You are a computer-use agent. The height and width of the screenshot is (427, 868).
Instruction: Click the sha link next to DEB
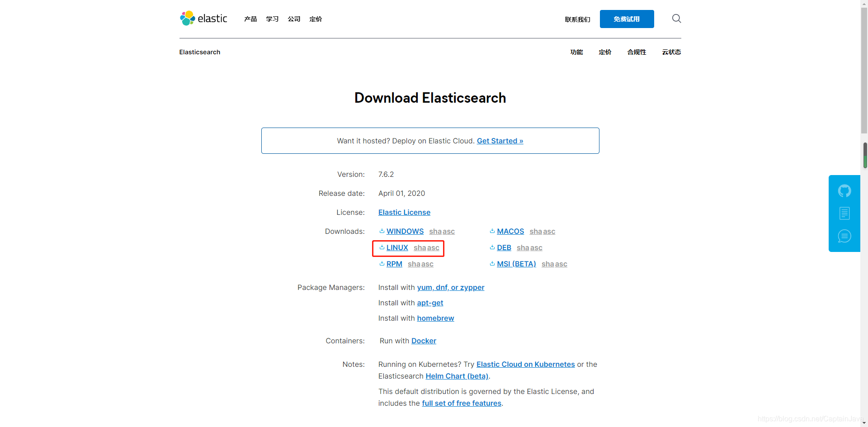[x=523, y=248]
